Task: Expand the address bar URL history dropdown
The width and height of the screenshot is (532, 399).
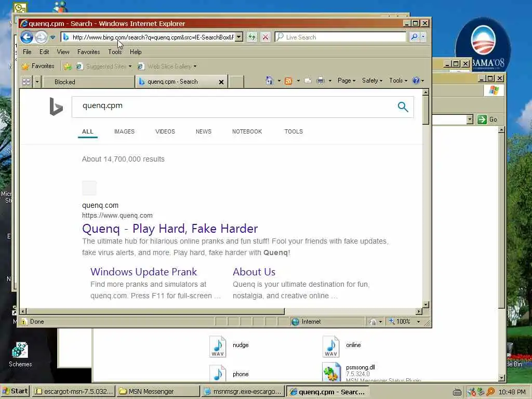Action: (239, 37)
